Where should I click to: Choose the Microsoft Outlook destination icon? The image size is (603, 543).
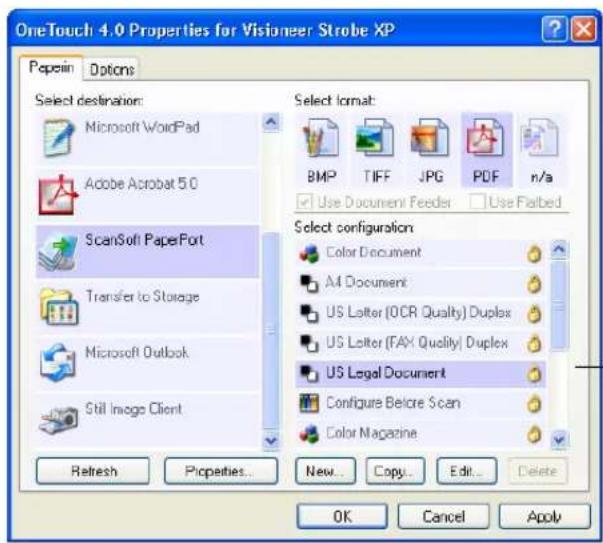[58, 363]
